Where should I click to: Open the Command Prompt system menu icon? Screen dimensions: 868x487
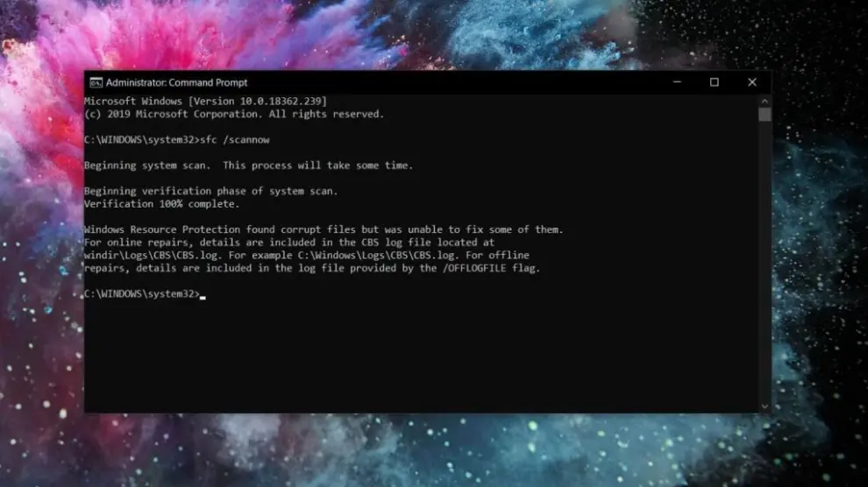click(96, 82)
